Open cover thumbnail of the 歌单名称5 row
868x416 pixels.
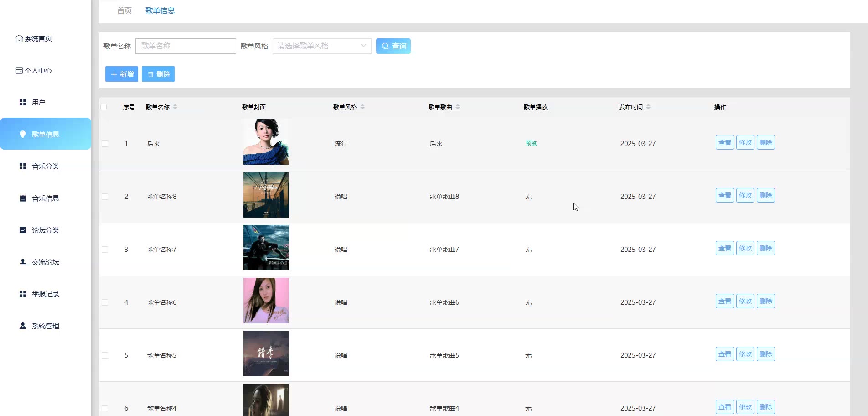pos(266,354)
